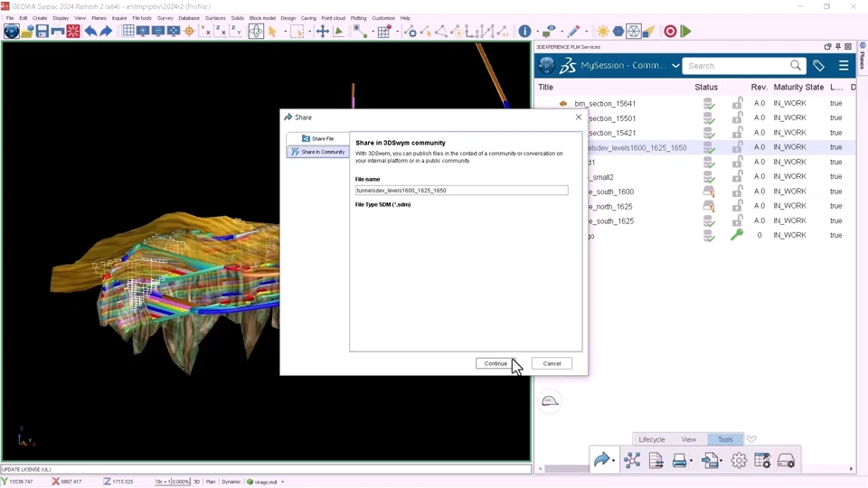Viewport: 868px width, 488px height.
Task: Click the green play macro icon
Action: click(x=686, y=31)
